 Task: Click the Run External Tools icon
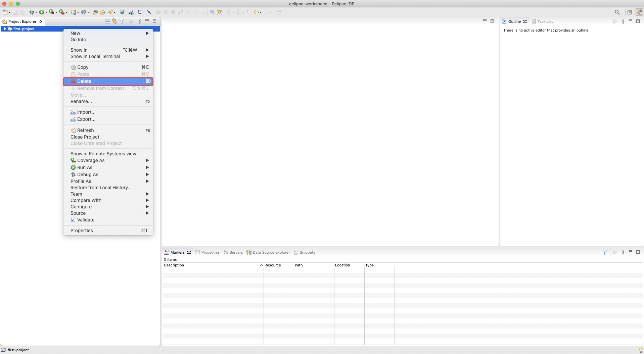(x=61, y=12)
